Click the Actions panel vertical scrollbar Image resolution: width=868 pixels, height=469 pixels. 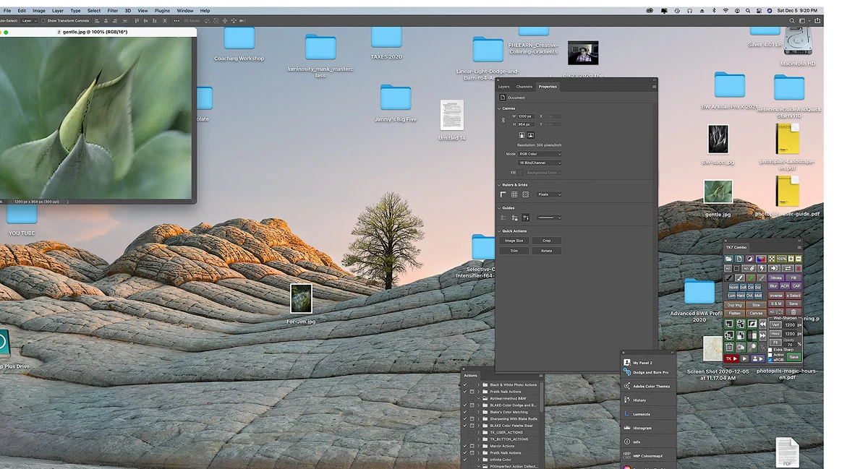(x=542, y=397)
